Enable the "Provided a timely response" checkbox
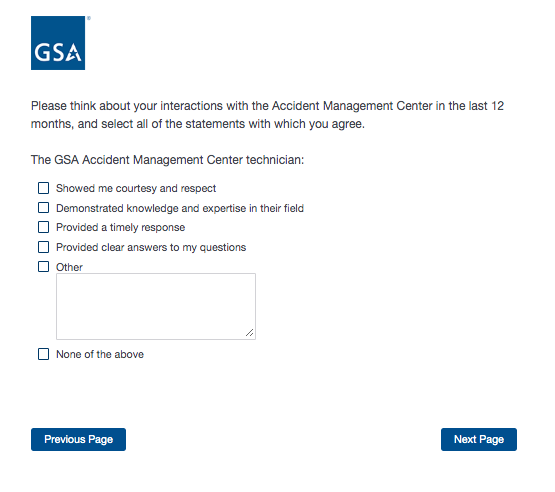555x492 pixels. (44, 227)
